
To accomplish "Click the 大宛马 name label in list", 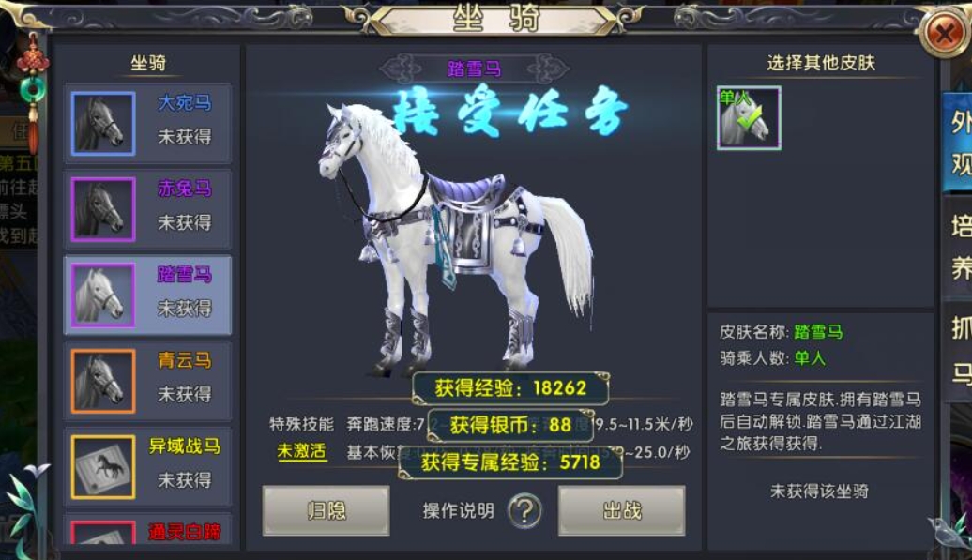I will [185, 102].
